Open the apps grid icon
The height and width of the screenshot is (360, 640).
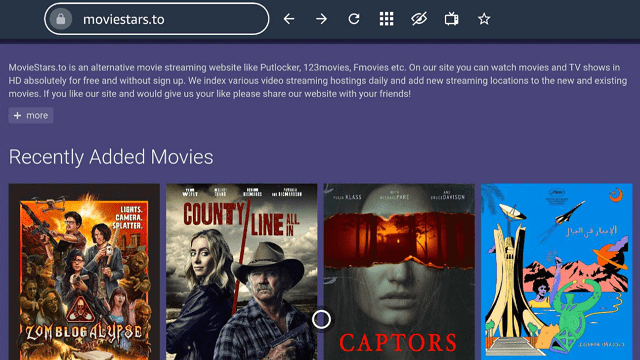click(x=386, y=19)
